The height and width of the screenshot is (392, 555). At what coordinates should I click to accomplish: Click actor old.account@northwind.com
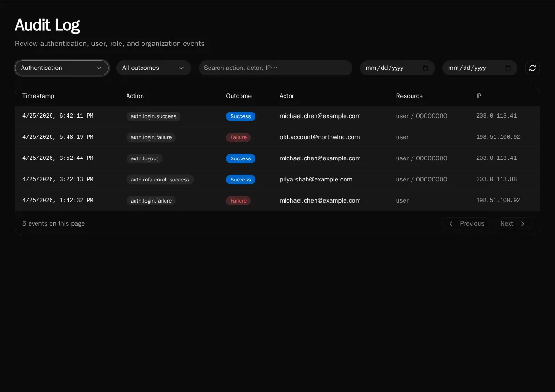pyautogui.click(x=319, y=137)
